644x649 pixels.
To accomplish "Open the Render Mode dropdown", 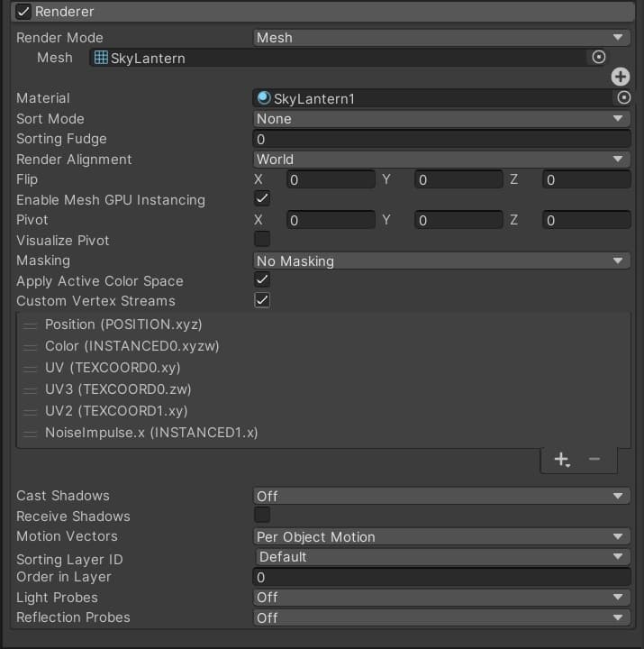I will pyautogui.click(x=440, y=38).
